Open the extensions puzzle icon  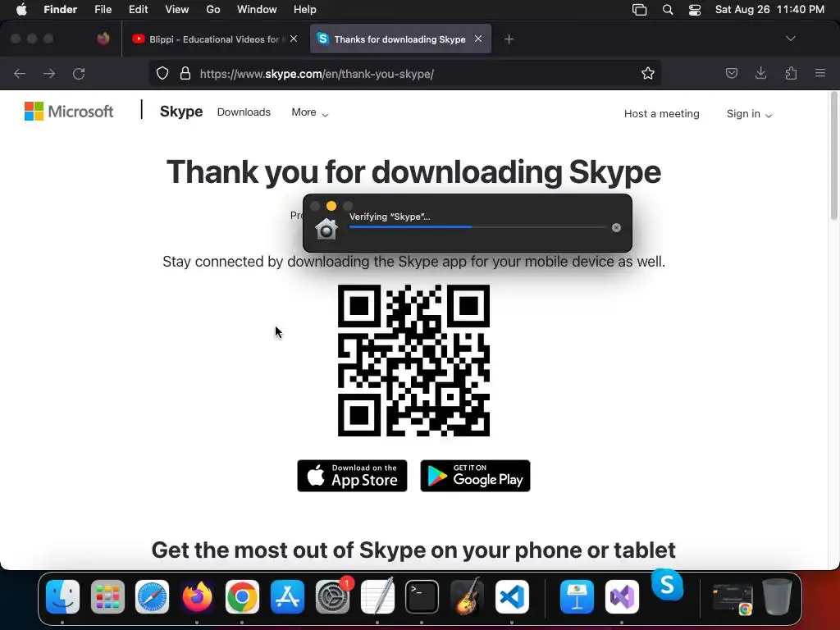coord(791,73)
